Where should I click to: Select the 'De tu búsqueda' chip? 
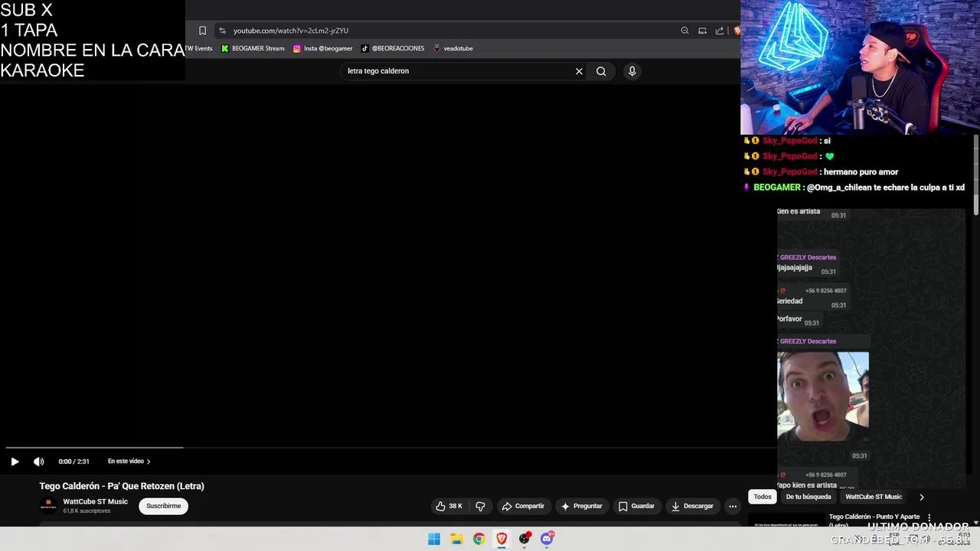pos(808,497)
